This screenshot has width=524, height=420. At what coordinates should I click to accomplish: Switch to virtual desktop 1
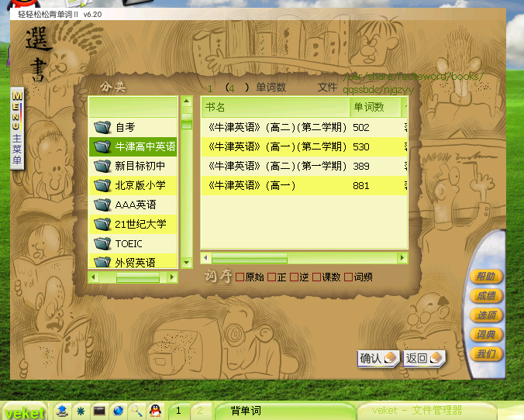click(179, 411)
